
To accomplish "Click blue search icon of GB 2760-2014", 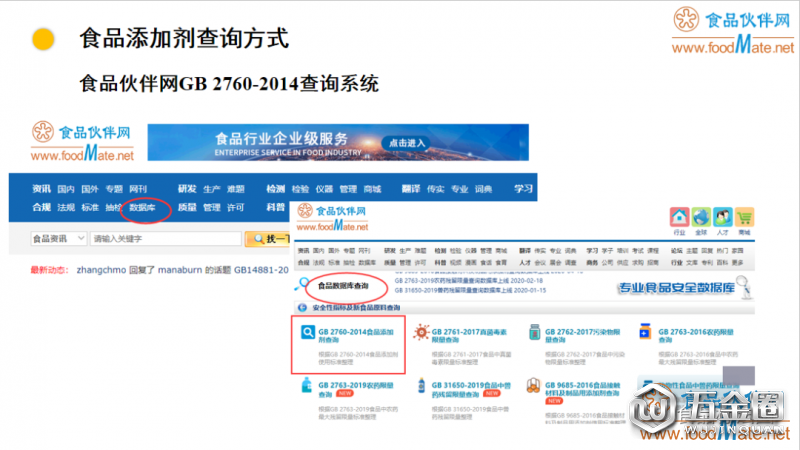I will click(x=308, y=333).
